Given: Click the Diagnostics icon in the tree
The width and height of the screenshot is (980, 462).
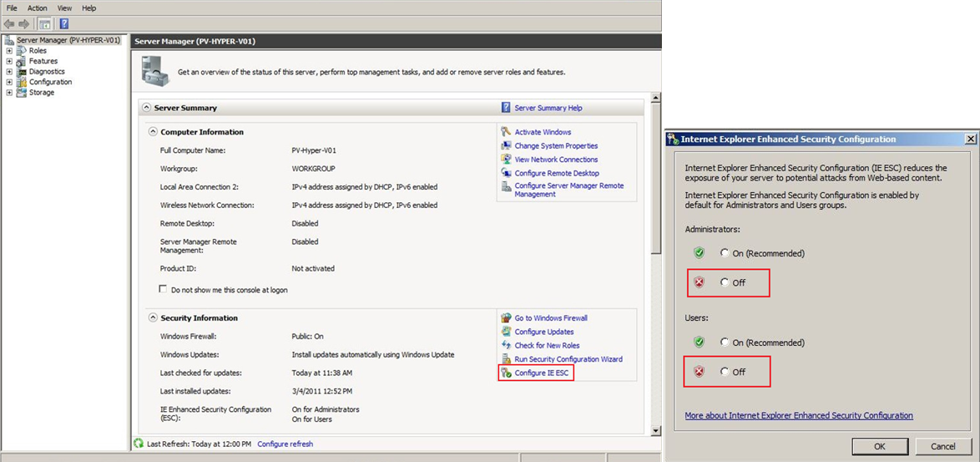Looking at the screenshot, I should (21, 71).
